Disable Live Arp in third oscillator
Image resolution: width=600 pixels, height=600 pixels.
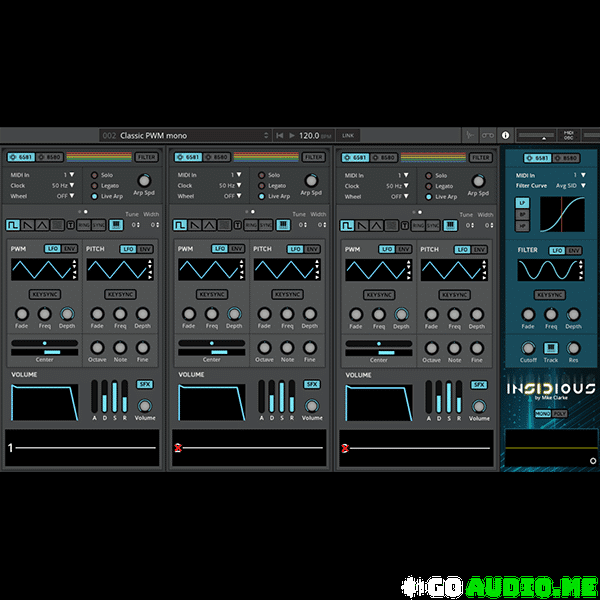[429, 196]
